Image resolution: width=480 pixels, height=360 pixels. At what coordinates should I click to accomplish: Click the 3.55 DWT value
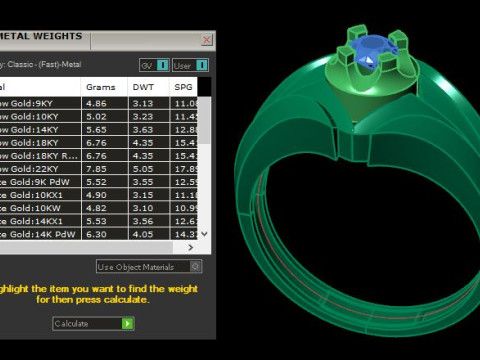pyautogui.click(x=143, y=182)
